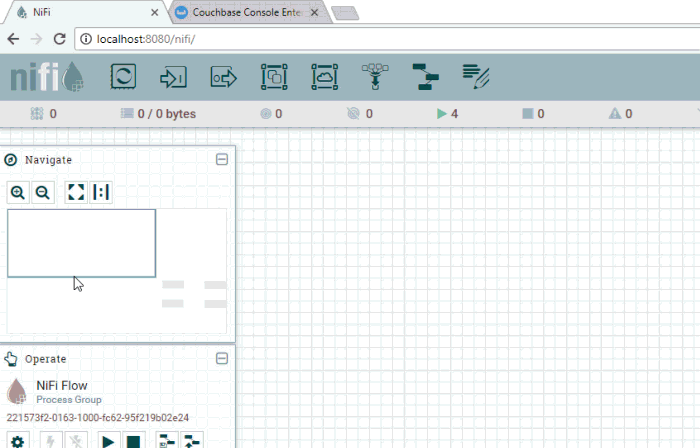Click the zoom out magnifier button
This screenshot has width=700, height=448.
pyautogui.click(x=42, y=192)
